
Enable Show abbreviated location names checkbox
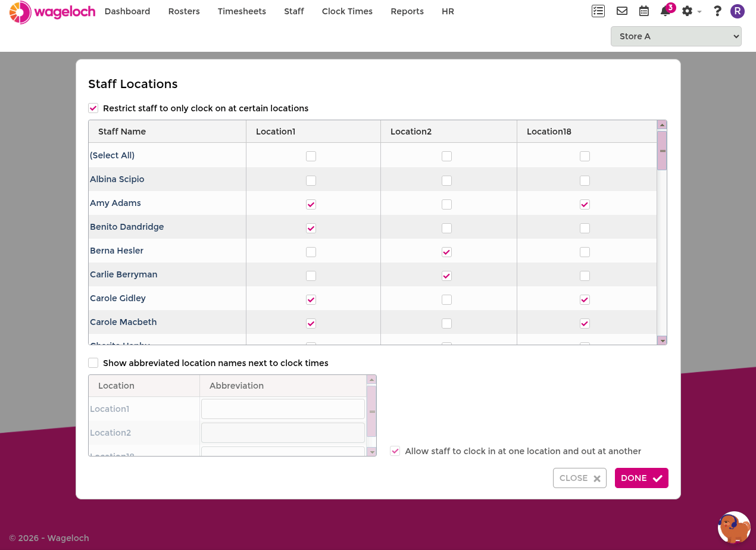click(93, 363)
